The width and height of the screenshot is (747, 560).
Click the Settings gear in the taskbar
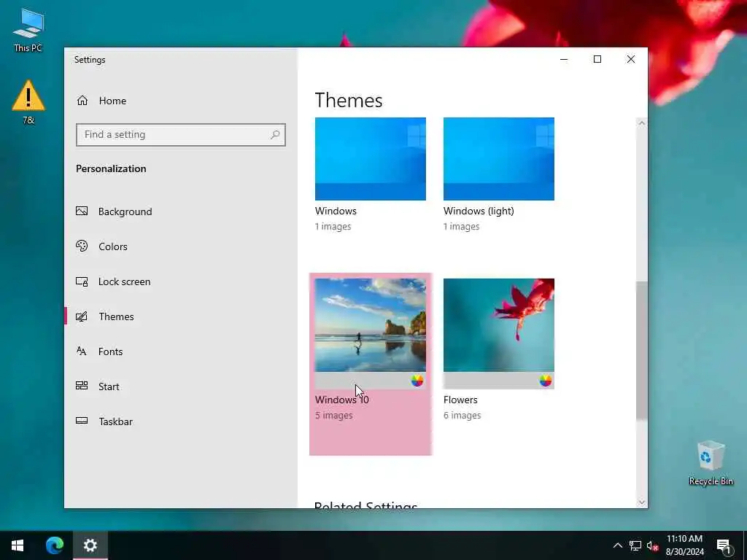point(90,545)
